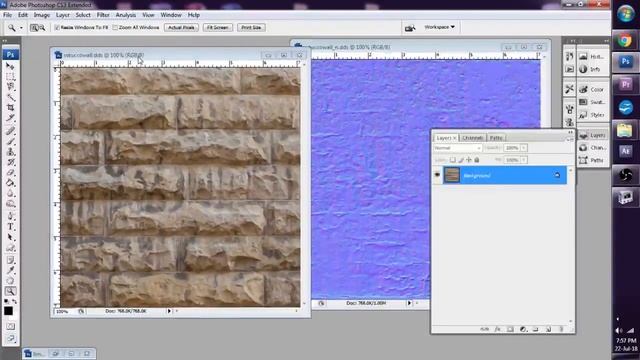Select the Slice tool

[x=10, y=118]
